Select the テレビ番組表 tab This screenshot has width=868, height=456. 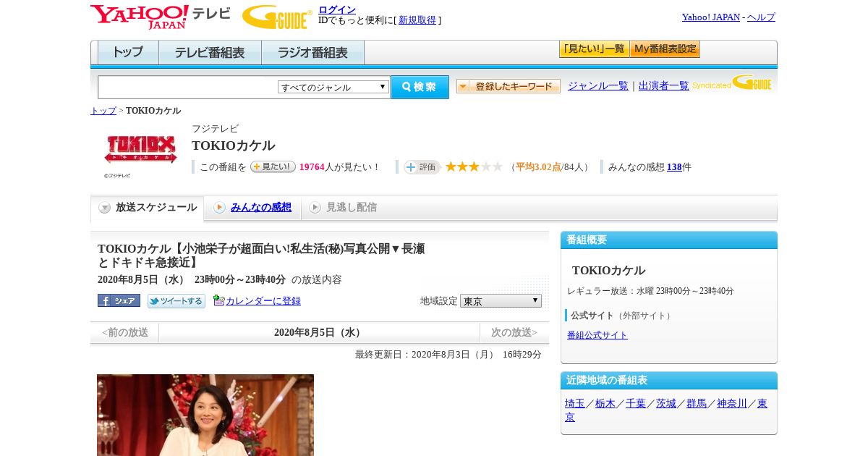point(210,53)
